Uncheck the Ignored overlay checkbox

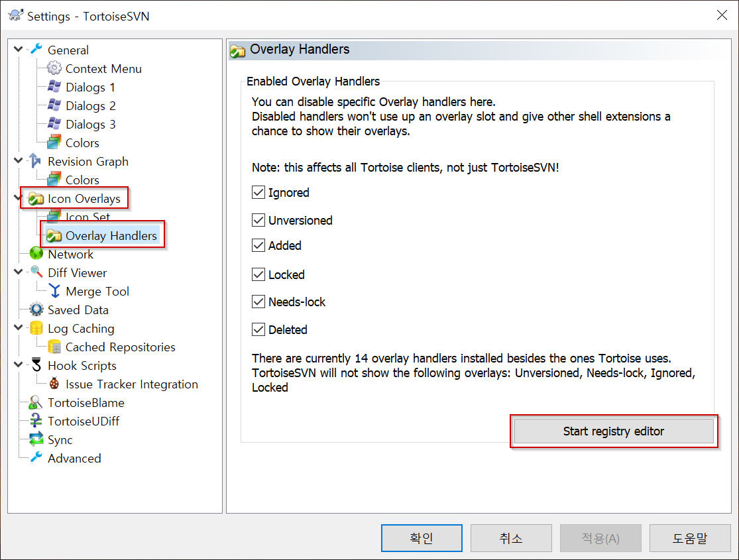pyautogui.click(x=258, y=192)
